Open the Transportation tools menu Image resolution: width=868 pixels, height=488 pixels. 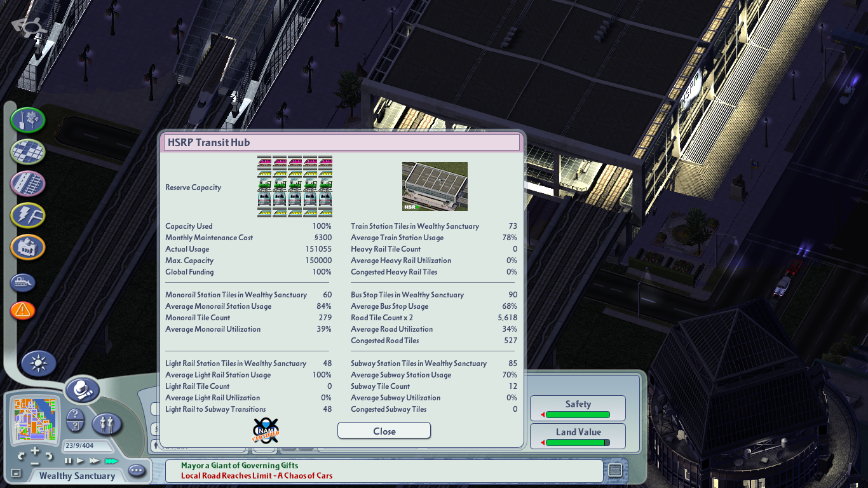27,183
